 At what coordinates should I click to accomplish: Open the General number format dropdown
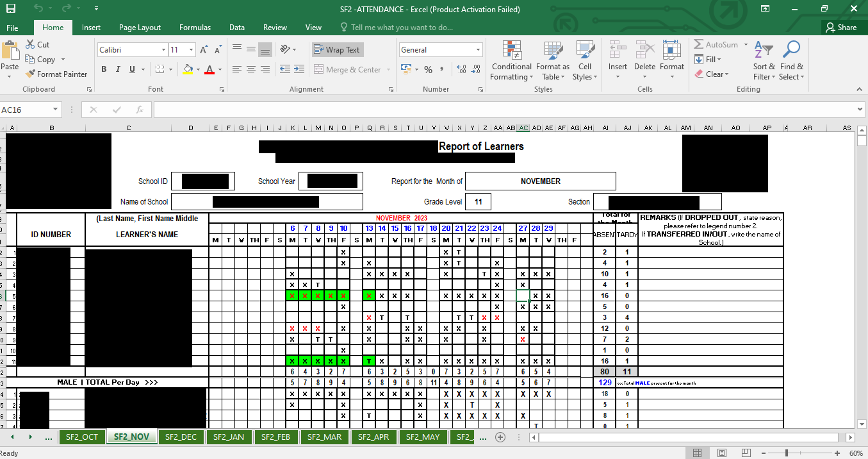coord(478,50)
